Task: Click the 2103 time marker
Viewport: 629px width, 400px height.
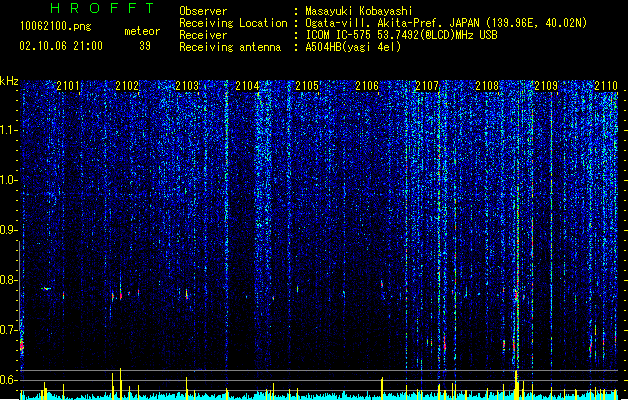Action: (x=187, y=86)
